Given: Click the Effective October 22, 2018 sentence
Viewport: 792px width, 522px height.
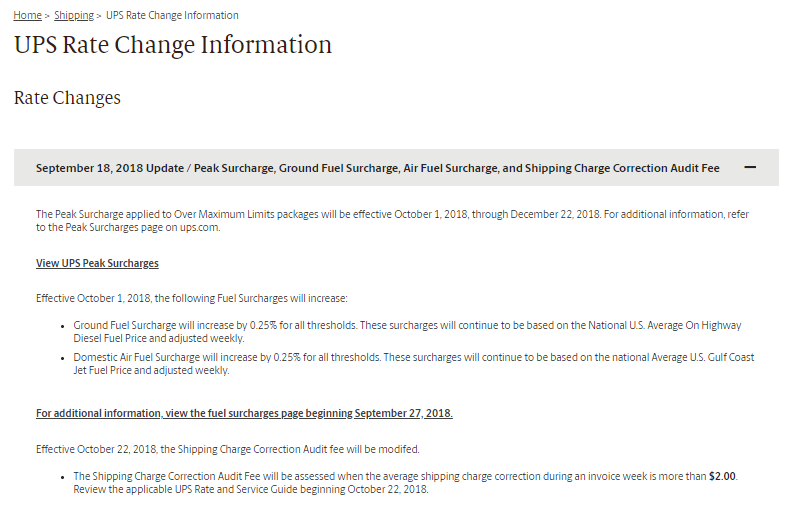Looking at the screenshot, I should [x=227, y=449].
